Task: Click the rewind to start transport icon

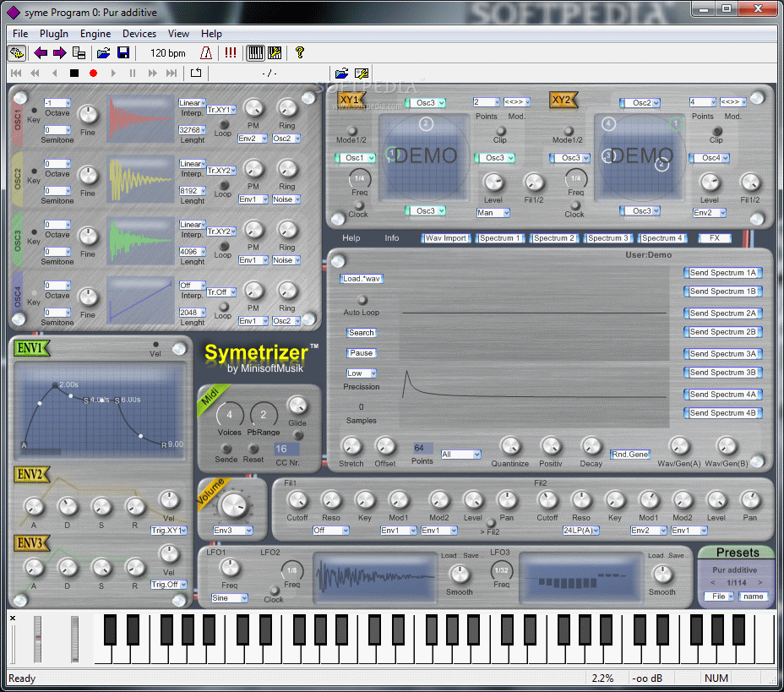Action: pyautogui.click(x=16, y=74)
